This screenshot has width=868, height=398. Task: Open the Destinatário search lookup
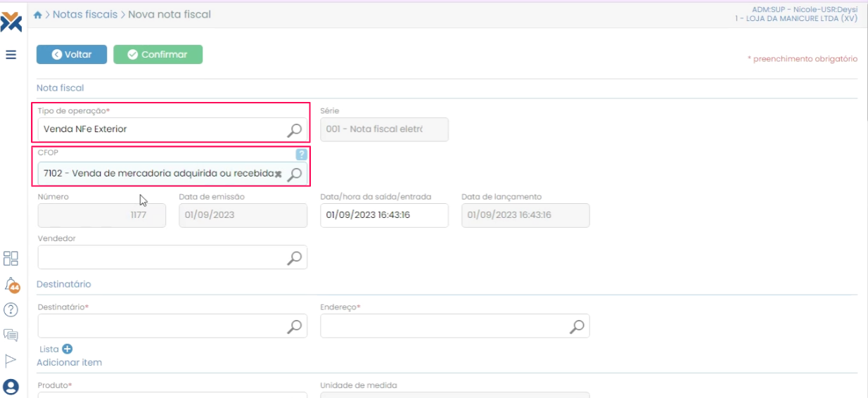click(x=295, y=326)
